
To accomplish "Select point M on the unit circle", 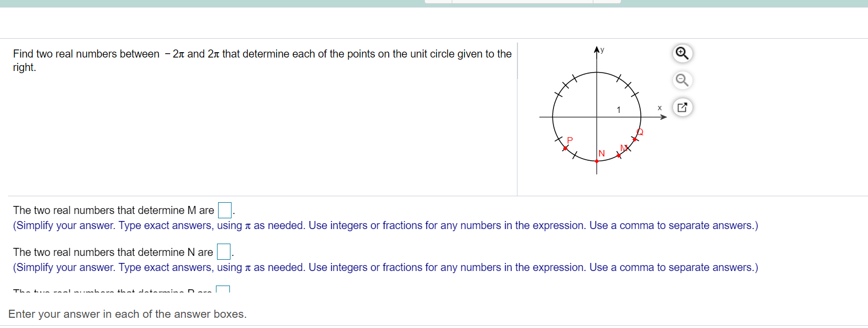I will (619, 155).
